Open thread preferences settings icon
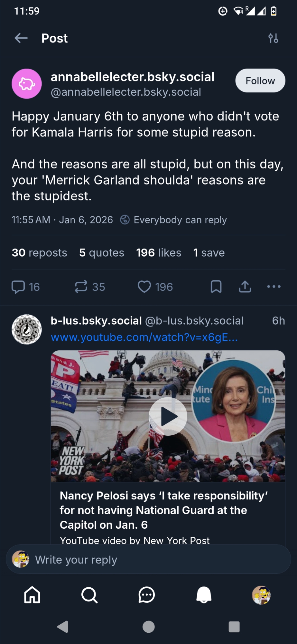This screenshot has width=297, height=644. [x=273, y=38]
